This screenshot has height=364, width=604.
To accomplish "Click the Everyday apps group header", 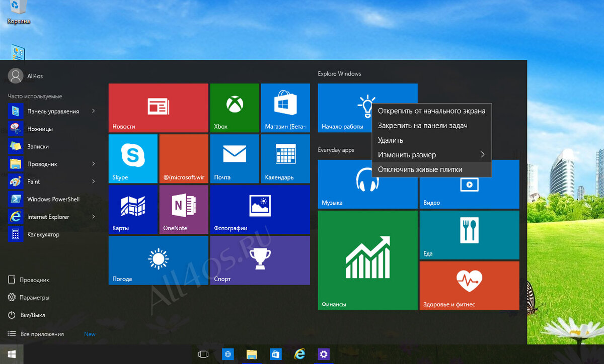I will [336, 150].
